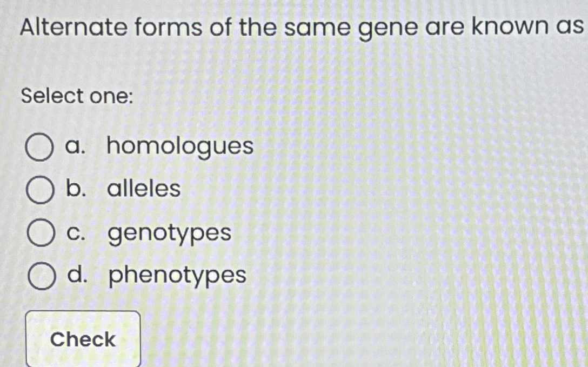Click the Check button label text
The width and height of the screenshot is (588, 367).
[x=82, y=339]
